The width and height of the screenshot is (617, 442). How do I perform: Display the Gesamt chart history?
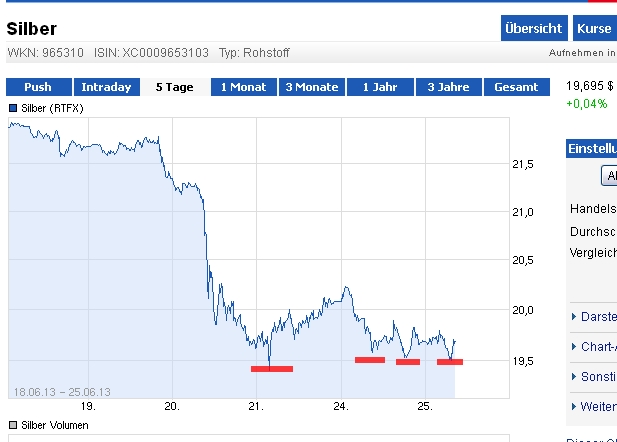[x=516, y=87]
